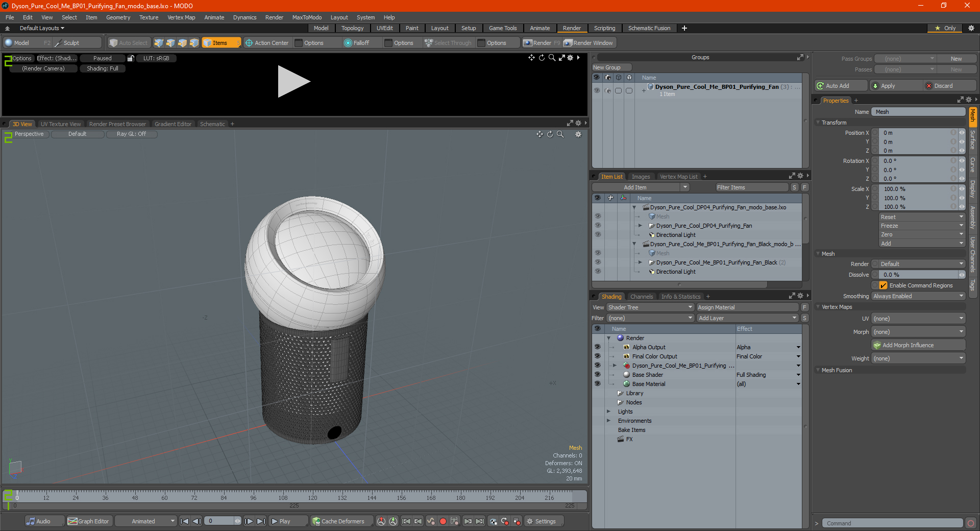This screenshot has height=531, width=980.
Task: Start the preview render play arrow
Action: coord(293,82)
